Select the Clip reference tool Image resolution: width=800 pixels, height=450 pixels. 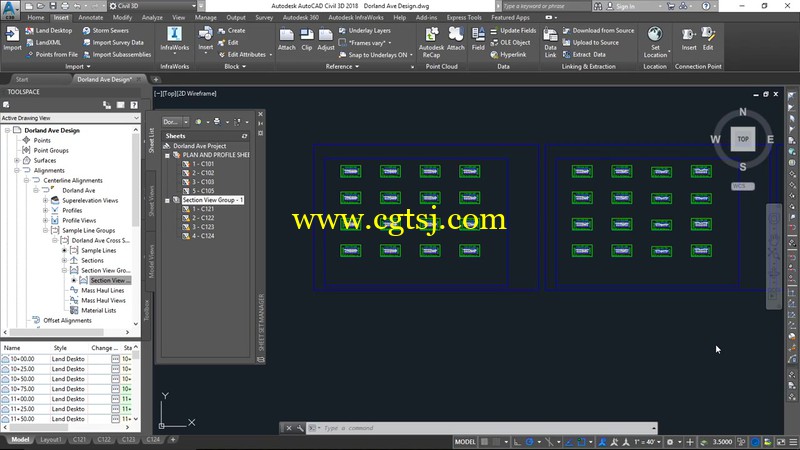[307, 39]
